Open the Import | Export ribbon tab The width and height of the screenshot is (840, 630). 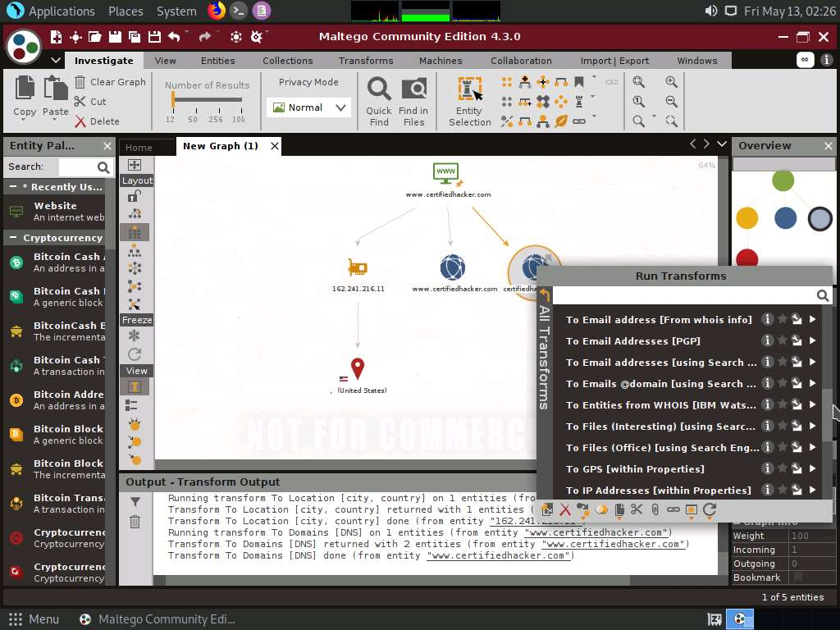click(x=614, y=61)
